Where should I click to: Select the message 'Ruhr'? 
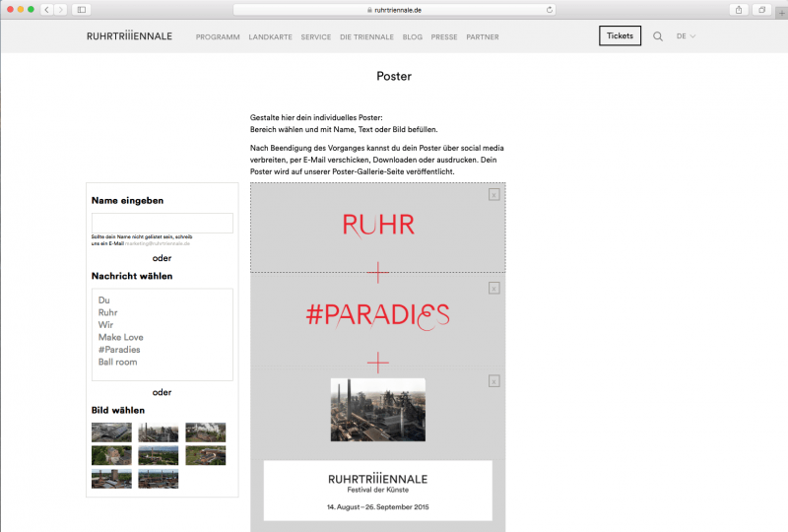107,312
